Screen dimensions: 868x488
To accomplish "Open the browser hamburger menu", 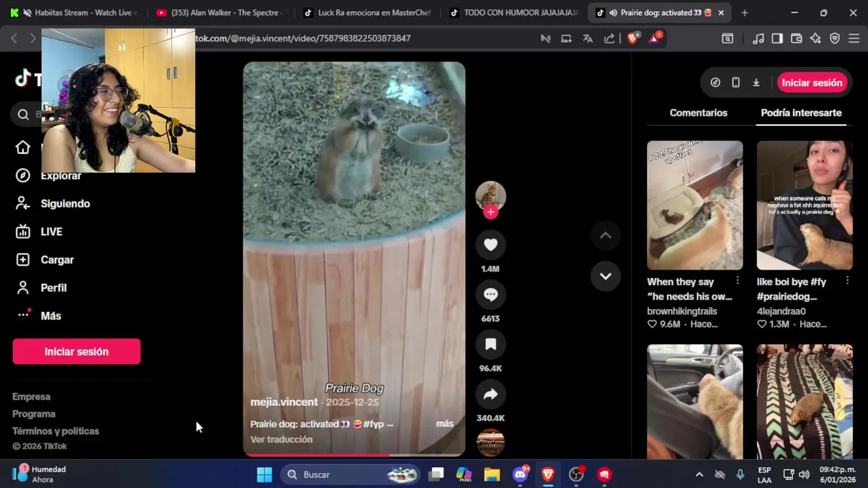I will coord(854,39).
